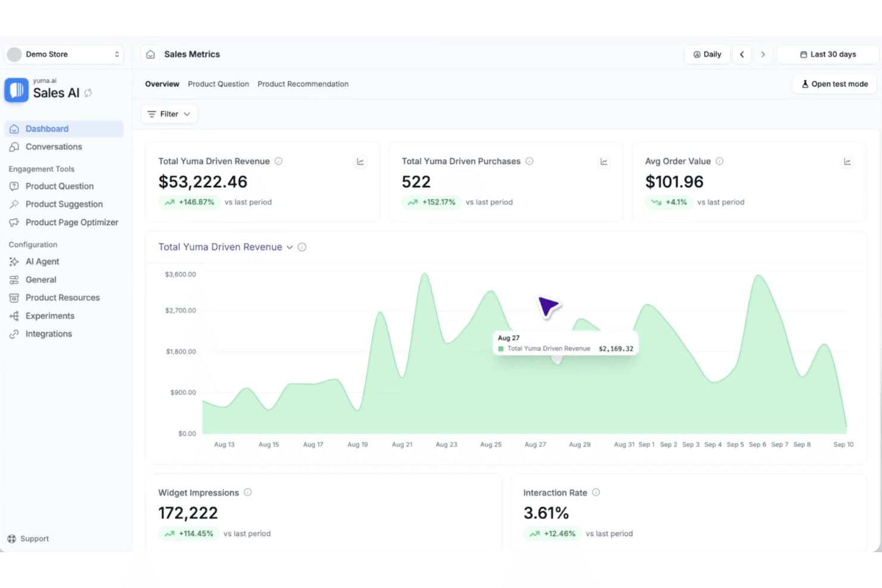This screenshot has width=882, height=588.
Task: Switch to the Product Question tab
Action: point(218,84)
